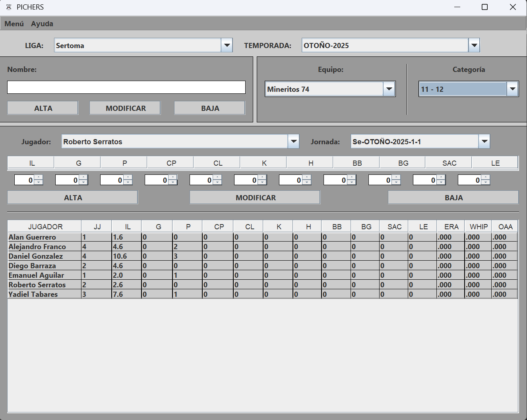Click the ERA column header in the table
The height and width of the screenshot is (420, 527).
(451, 226)
